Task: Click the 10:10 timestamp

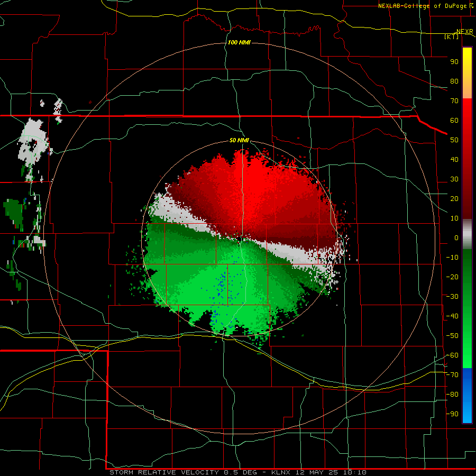Action: 355,472
